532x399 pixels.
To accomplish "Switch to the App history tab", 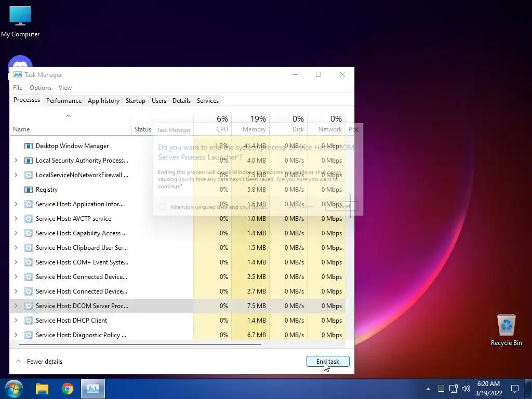I will [x=103, y=101].
